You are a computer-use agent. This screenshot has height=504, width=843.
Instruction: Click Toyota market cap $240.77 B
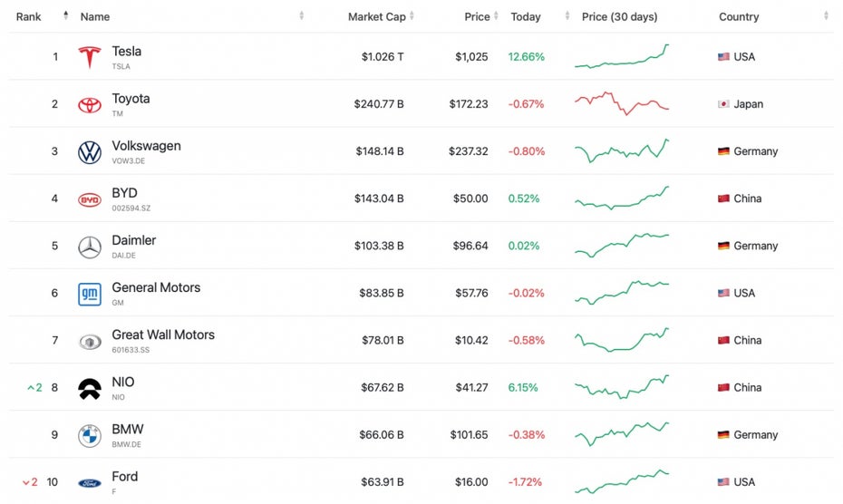(379, 104)
